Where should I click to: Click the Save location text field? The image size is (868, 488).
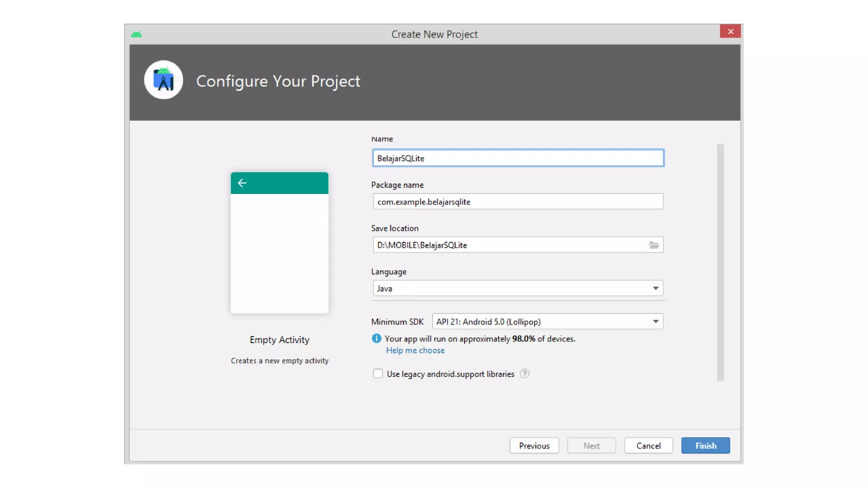(x=509, y=245)
